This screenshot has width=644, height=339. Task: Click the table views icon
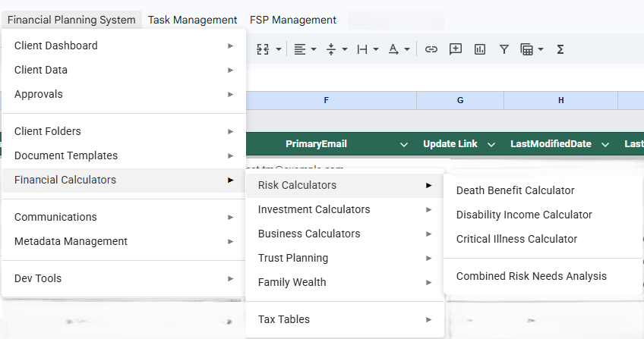[x=526, y=49]
